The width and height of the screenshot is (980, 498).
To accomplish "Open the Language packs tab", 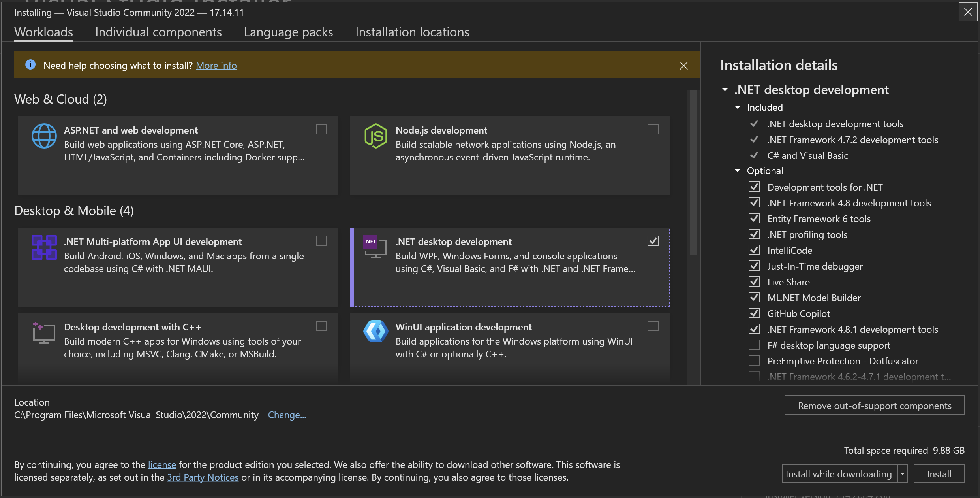I will (288, 32).
